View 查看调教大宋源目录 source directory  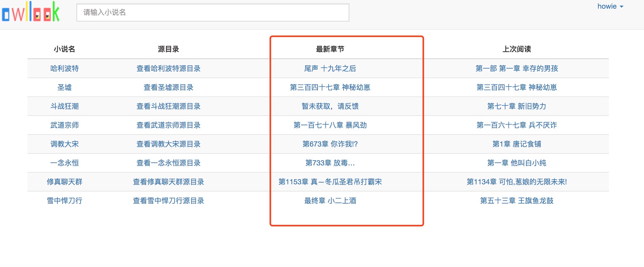pos(168,144)
